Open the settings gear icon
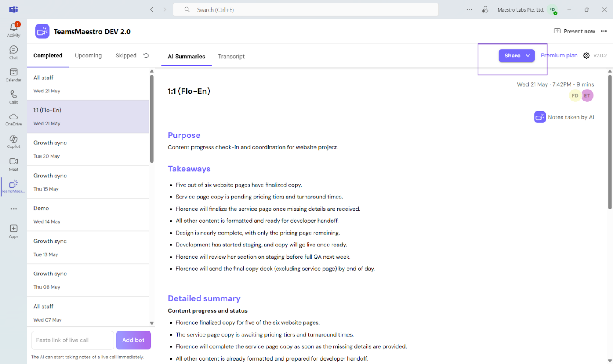 coord(586,55)
